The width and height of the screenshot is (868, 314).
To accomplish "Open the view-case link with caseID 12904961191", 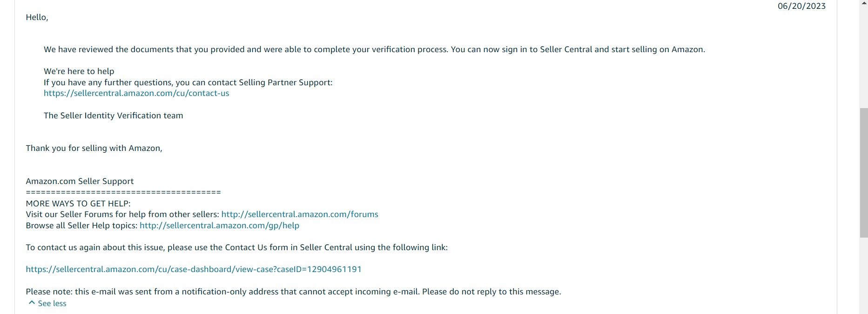I will point(194,269).
